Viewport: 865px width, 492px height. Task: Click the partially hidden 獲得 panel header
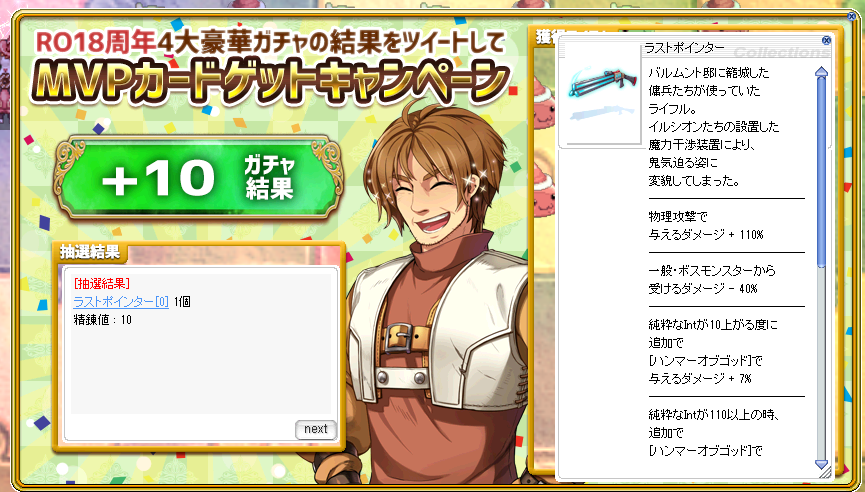(x=545, y=36)
